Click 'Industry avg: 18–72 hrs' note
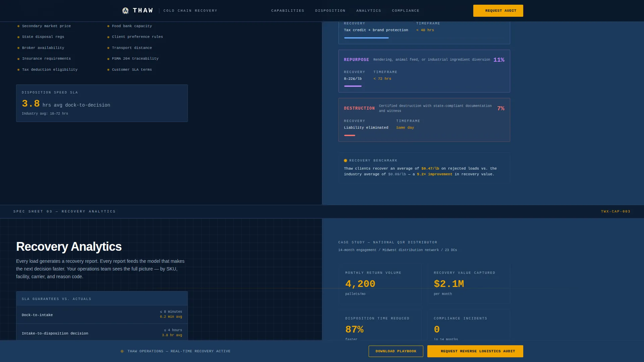The height and width of the screenshot is (362, 644). click(x=45, y=114)
